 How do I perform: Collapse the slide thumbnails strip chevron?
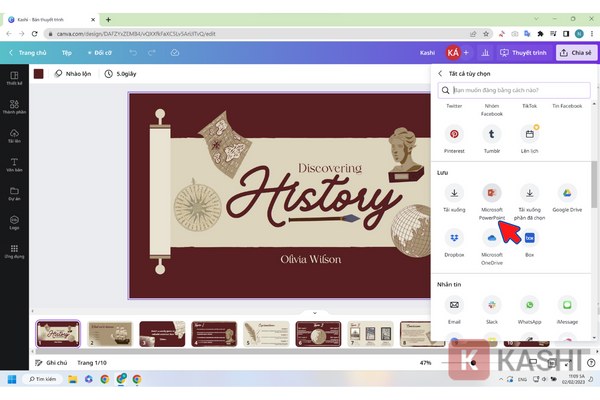[x=315, y=313]
